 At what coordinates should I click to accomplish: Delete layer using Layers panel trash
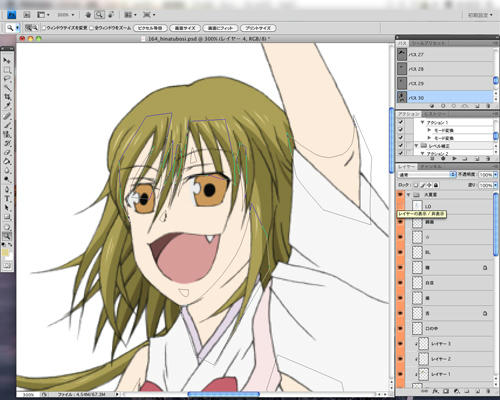(x=488, y=391)
